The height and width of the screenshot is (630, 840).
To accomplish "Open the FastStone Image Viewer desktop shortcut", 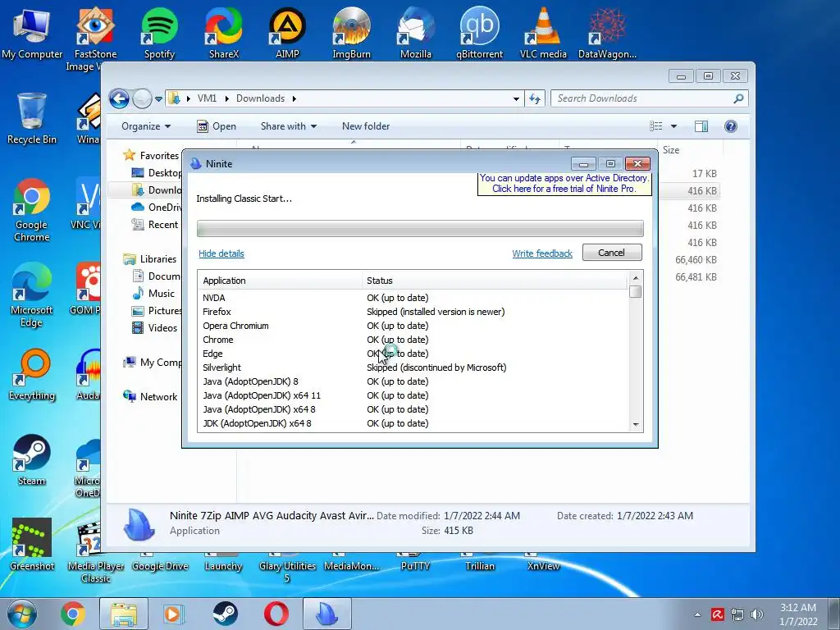I will (x=95, y=38).
